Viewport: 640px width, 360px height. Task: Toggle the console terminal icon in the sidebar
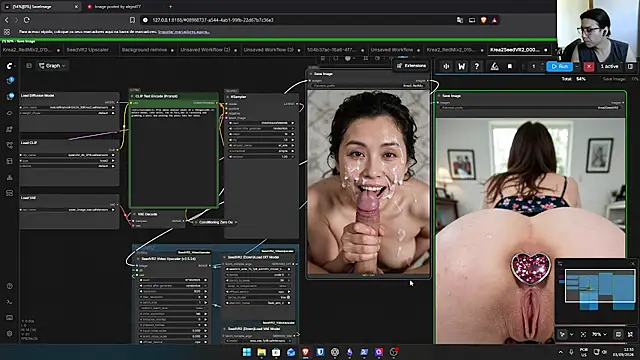click(x=10, y=302)
